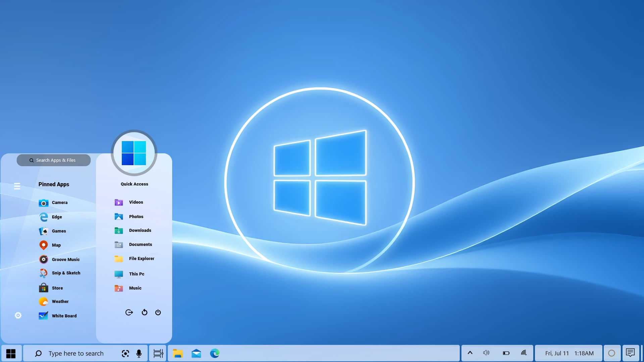Open the Documents folder icon
The image size is (644, 362).
[x=119, y=245]
